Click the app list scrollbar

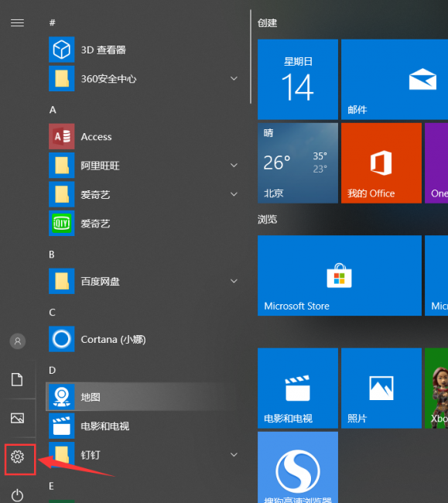pyautogui.click(x=251, y=56)
